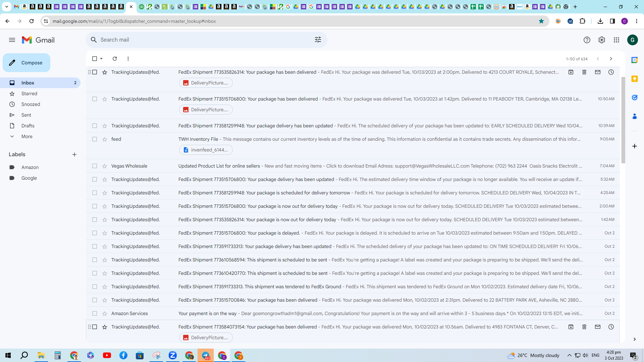This screenshot has height=362, width=644.
Task: Snooze the FedEx 773584073154 delivered email
Action: pos(611,327)
